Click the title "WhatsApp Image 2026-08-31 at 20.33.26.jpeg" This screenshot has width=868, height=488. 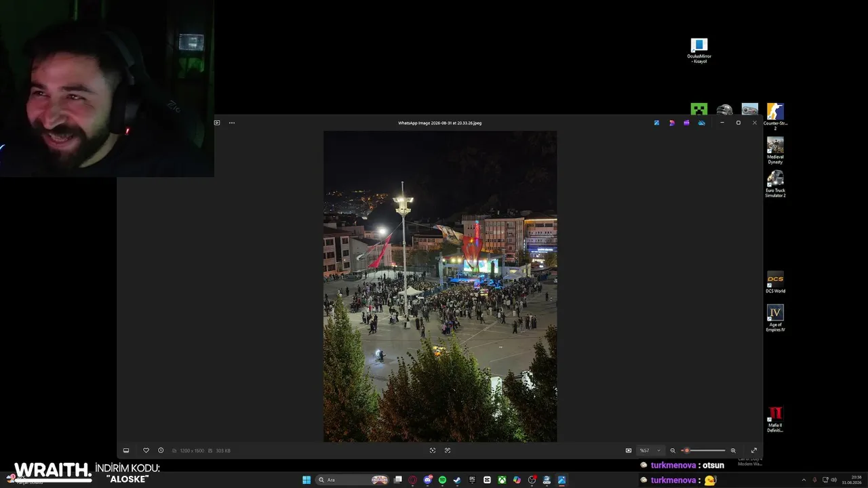click(440, 123)
